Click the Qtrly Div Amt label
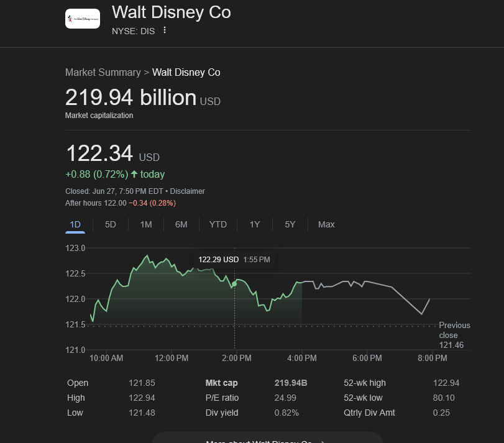 pos(369,413)
